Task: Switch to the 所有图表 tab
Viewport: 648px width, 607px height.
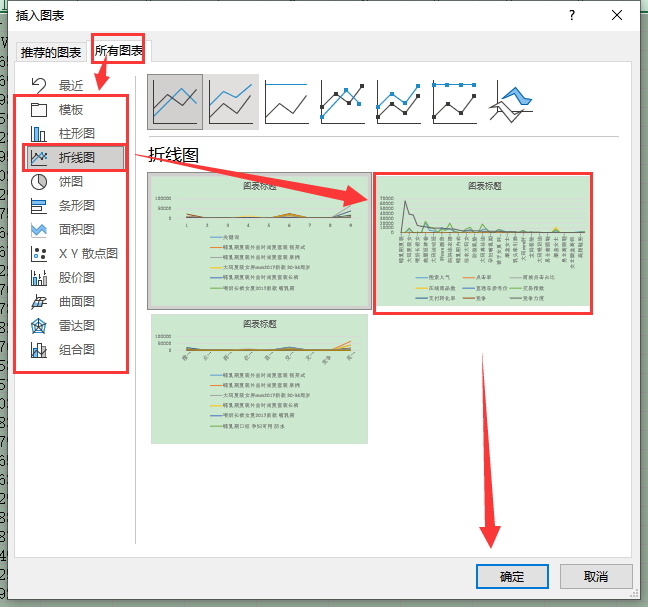Action: click(119, 50)
